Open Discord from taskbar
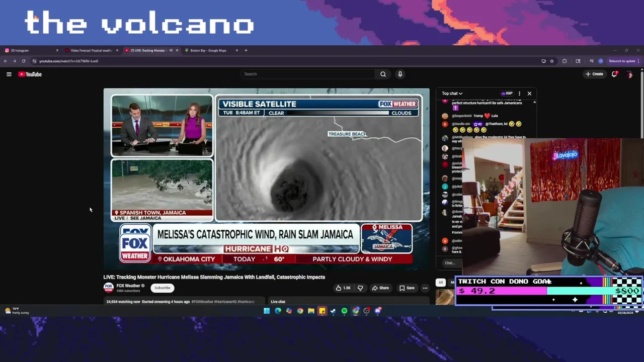 coord(377,311)
